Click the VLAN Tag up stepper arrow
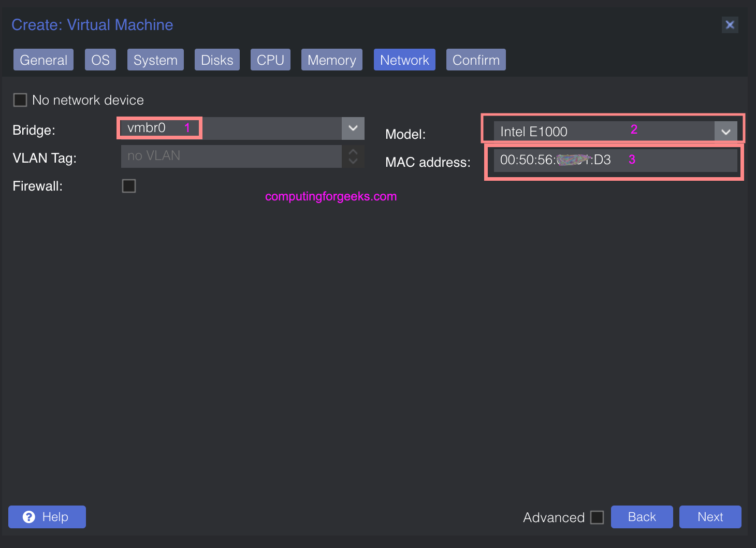Image resolution: width=756 pixels, height=548 pixels. point(353,151)
